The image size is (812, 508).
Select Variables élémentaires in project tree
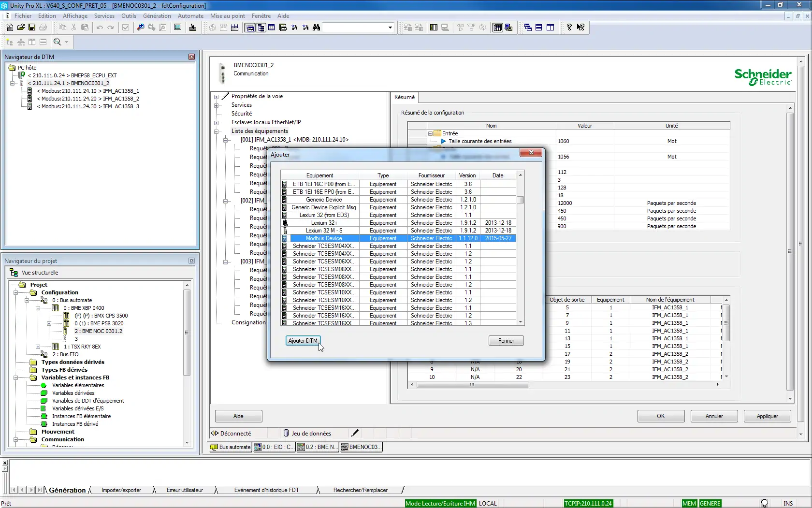pos(78,385)
